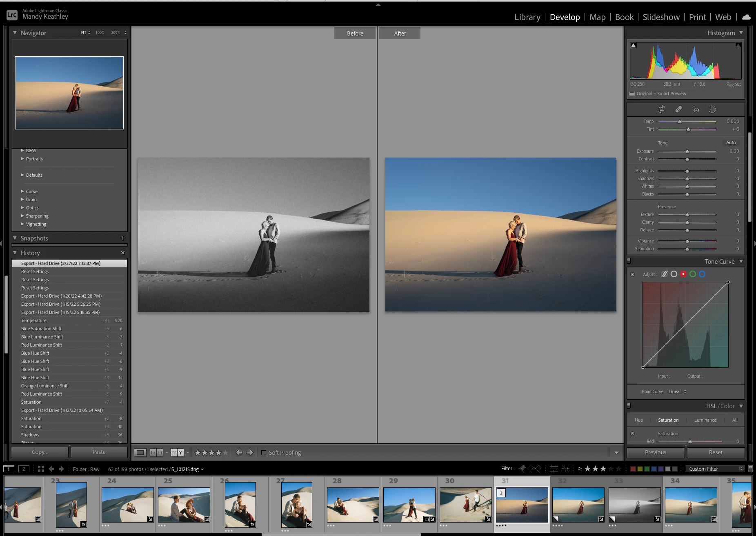Select the Healing brush tool
756x536 pixels.
coord(678,109)
